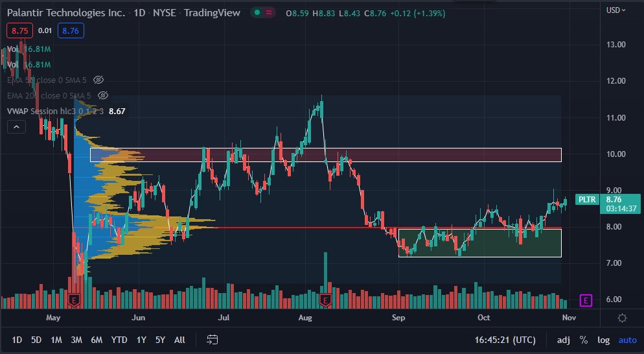
Task: Toggle visibility of the EMA 50 indicator
Action: (98, 80)
